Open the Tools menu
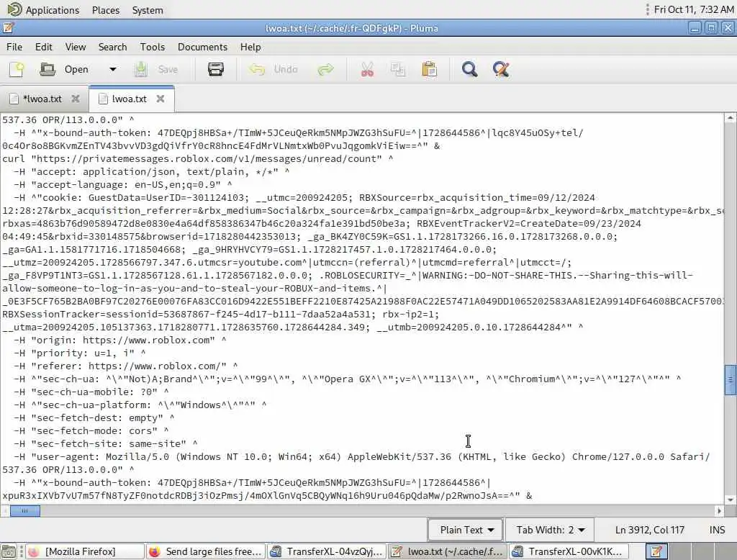Image resolution: width=737 pixels, height=560 pixels. [153, 47]
